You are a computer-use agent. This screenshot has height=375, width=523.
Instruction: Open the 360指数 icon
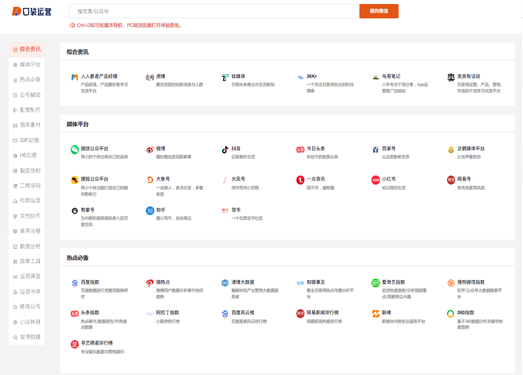pyautogui.click(x=451, y=314)
